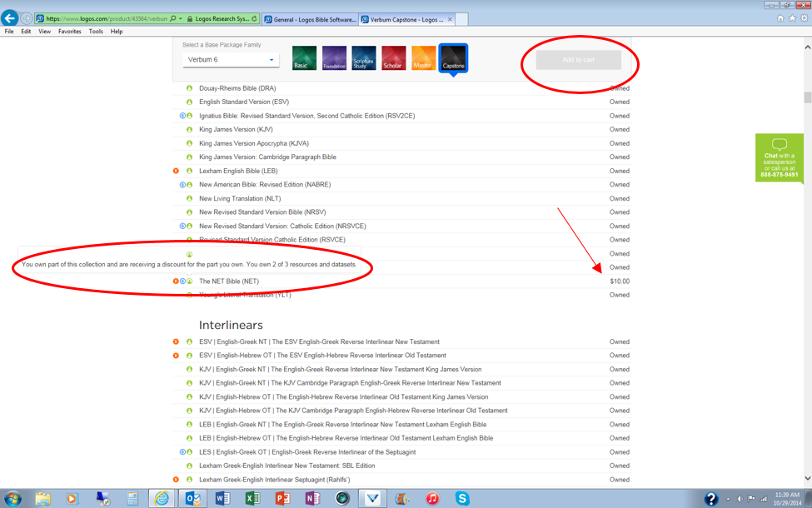Show hidden system tray icons arrow
812x508 pixels.
point(728,499)
